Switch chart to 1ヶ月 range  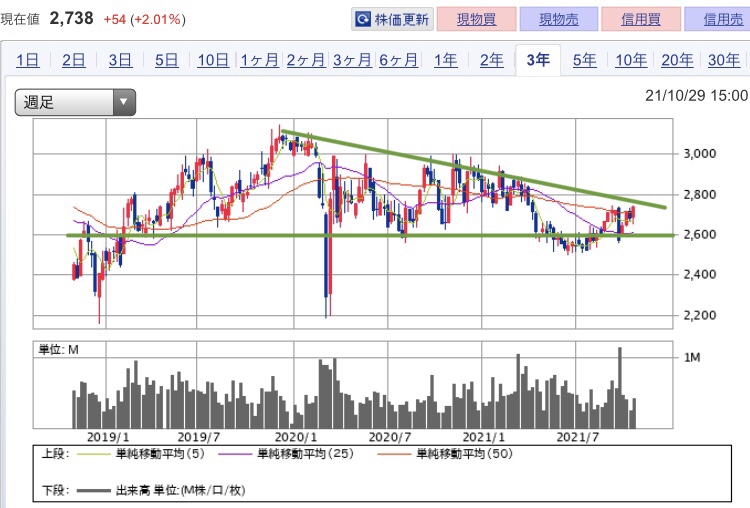259,60
